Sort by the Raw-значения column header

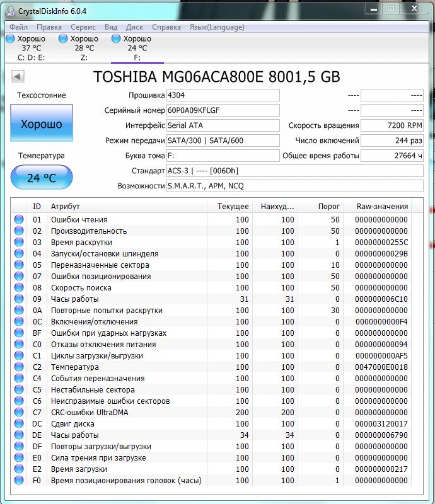[x=378, y=207]
